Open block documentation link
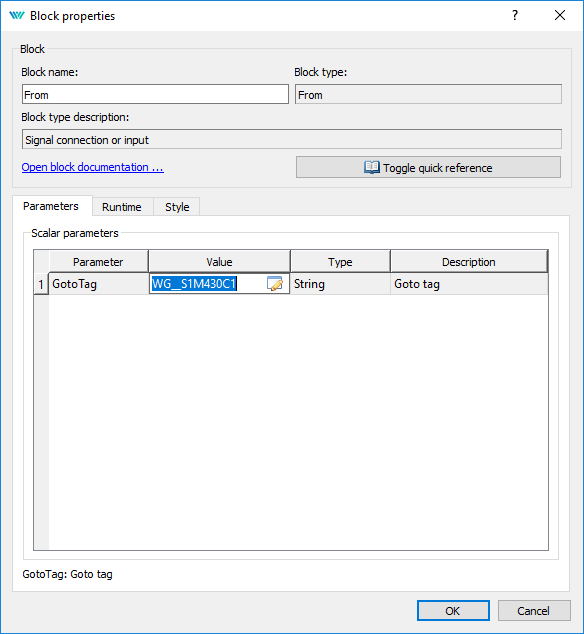 point(93,167)
